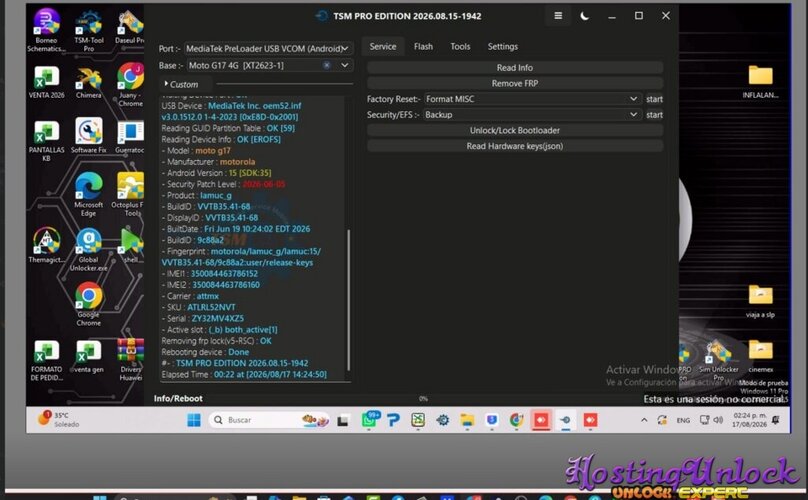Launch Global Unlocker.exe shortcut
This screenshot has height=500, width=808.
click(89, 249)
